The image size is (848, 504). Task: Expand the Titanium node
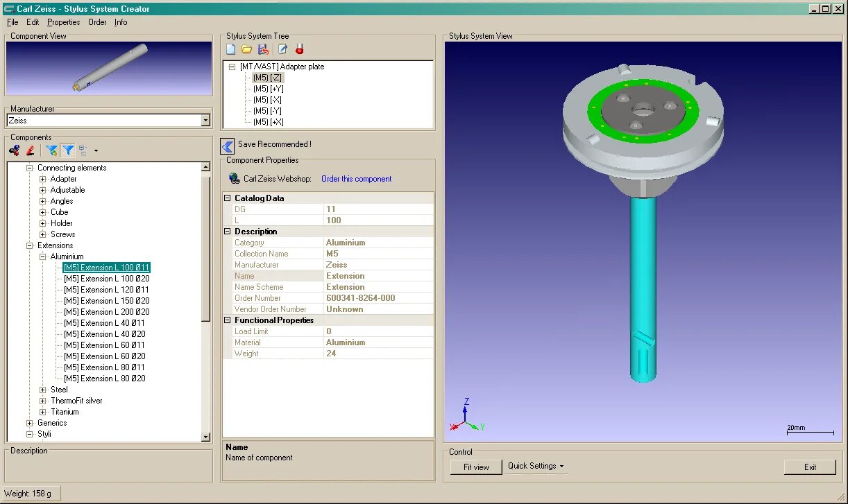point(42,412)
